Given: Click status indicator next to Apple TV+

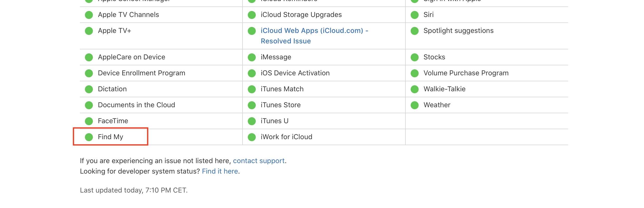Looking at the screenshot, I should tap(89, 31).
